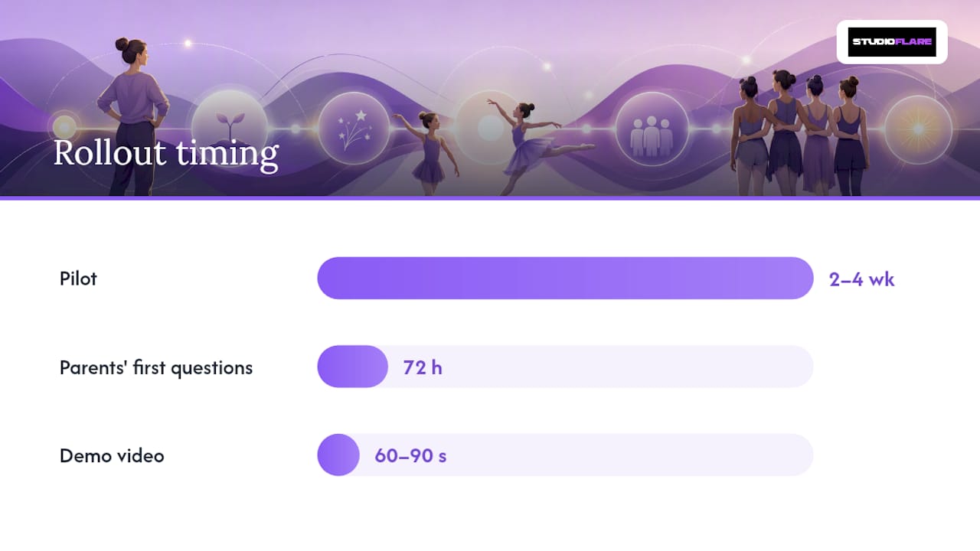Image resolution: width=980 pixels, height=551 pixels.
Task: Click the Parents' first questions bar fill
Action: pyautogui.click(x=352, y=367)
